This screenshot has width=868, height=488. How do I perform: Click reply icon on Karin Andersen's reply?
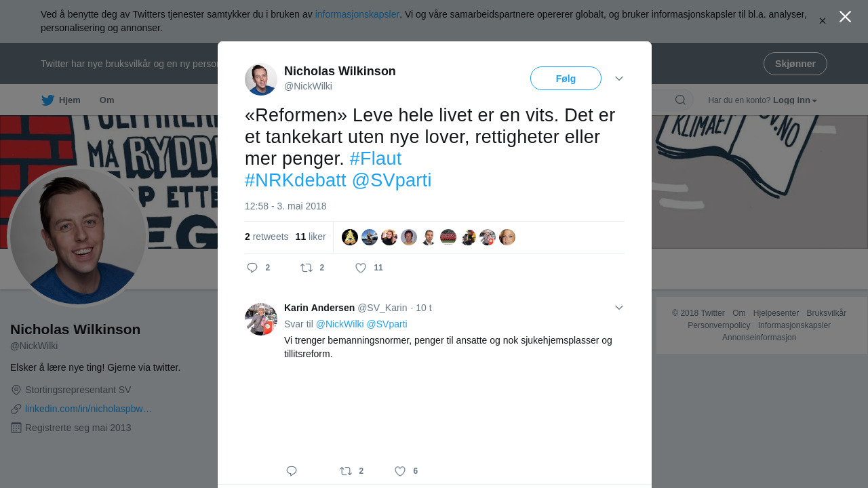pos(292,471)
